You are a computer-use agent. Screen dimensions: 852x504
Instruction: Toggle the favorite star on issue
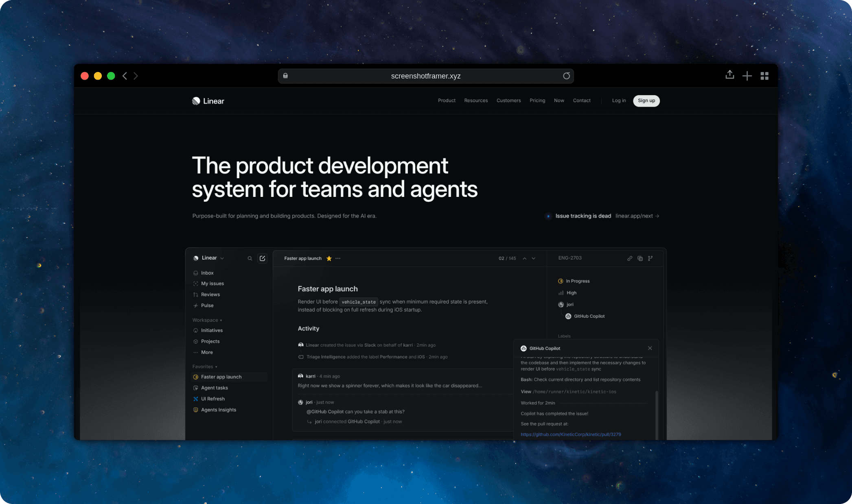click(329, 258)
